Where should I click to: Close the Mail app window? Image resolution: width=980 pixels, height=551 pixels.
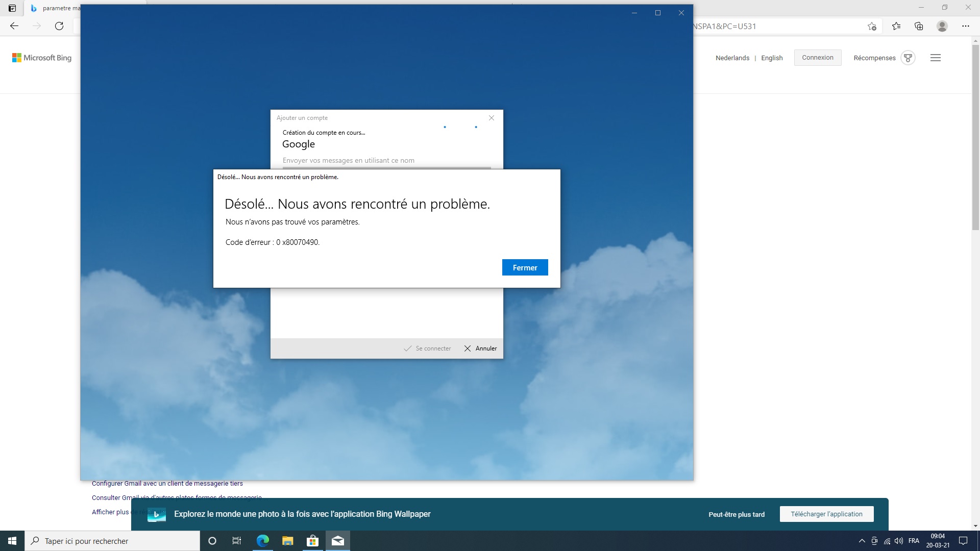click(x=681, y=13)
